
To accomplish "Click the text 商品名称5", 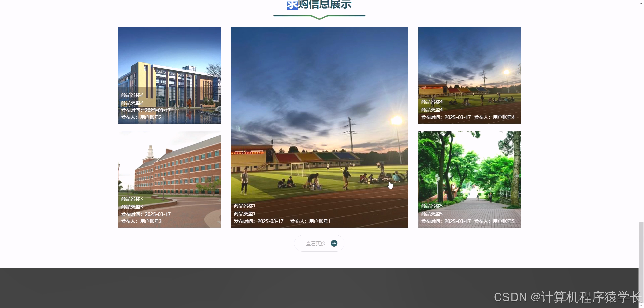I will point(432,206).
